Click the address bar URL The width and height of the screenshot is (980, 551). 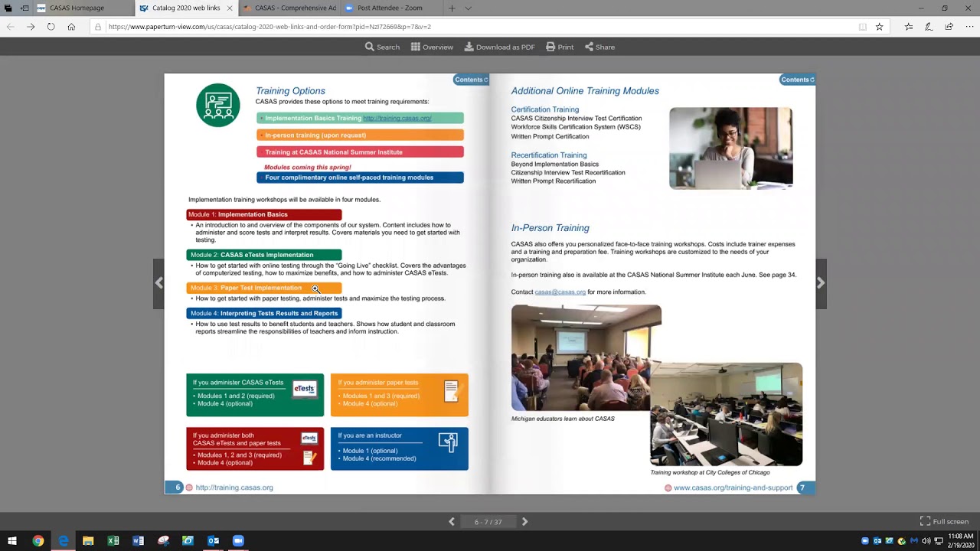269,27
